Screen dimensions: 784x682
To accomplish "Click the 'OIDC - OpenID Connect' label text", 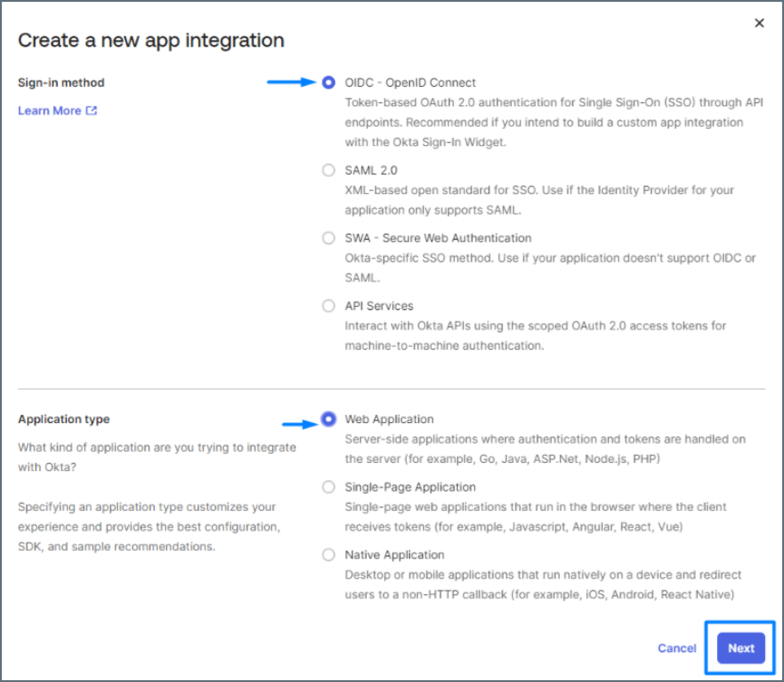I will pyautogui.click(x=410, y=82).
